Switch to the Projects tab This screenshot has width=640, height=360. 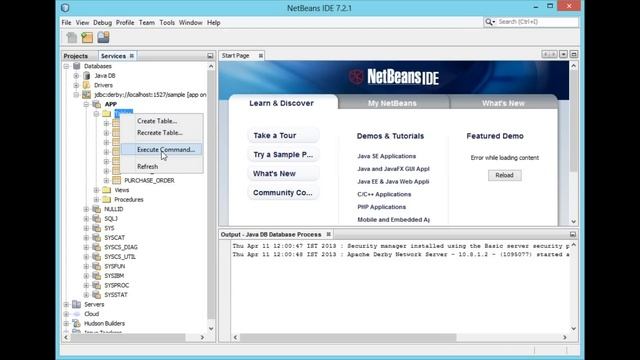pyautogui.click(x=76, y=56)
